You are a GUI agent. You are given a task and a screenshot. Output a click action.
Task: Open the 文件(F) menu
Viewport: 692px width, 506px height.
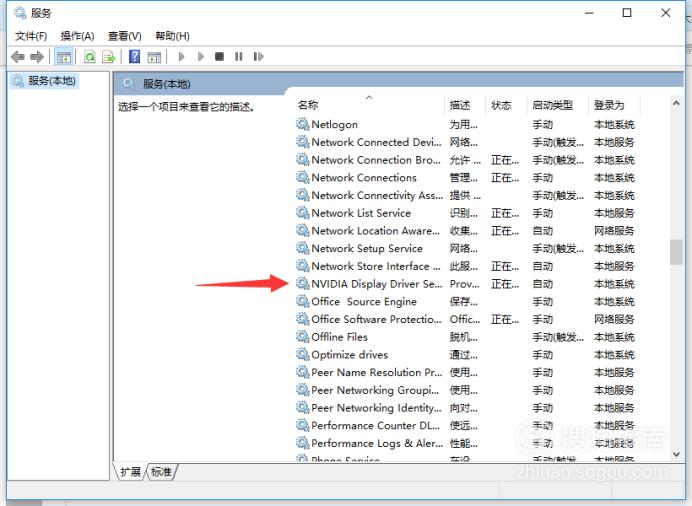[x=31, y=36]
